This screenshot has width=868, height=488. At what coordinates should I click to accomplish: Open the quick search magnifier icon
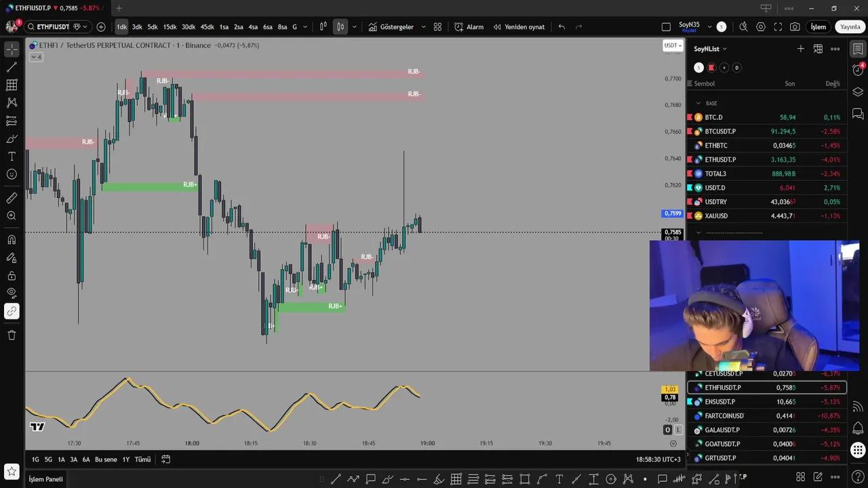coord(743,27)
